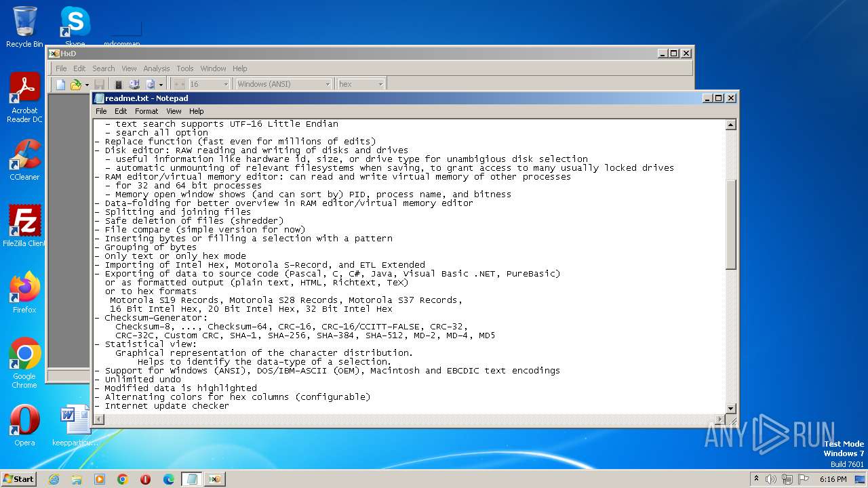Image resolution: width=868 pixels, height=488 pixels.
Task: Open Notepad Edit menu
Action: click(x=121, y=111)
